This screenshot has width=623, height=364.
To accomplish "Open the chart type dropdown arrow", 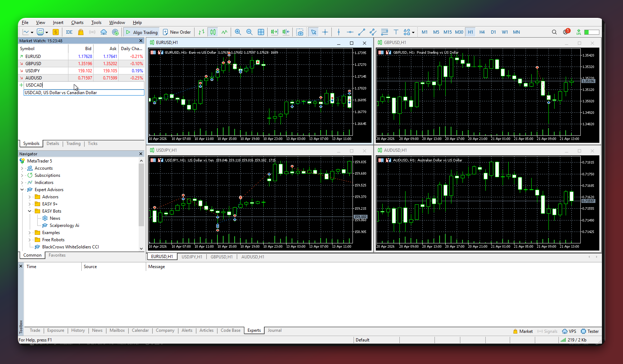I will coord(32,32).
